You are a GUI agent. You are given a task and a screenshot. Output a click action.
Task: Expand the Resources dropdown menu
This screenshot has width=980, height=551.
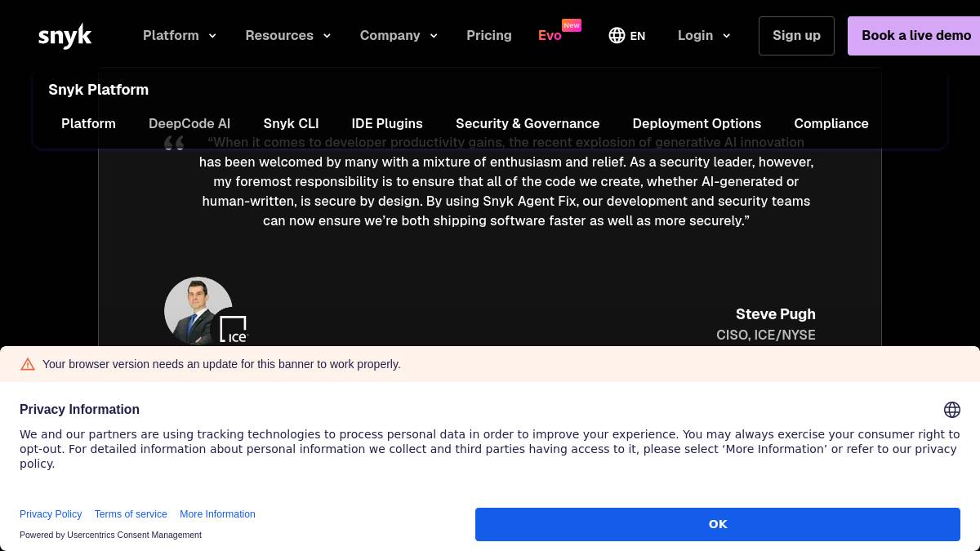[x=288, y=35]
